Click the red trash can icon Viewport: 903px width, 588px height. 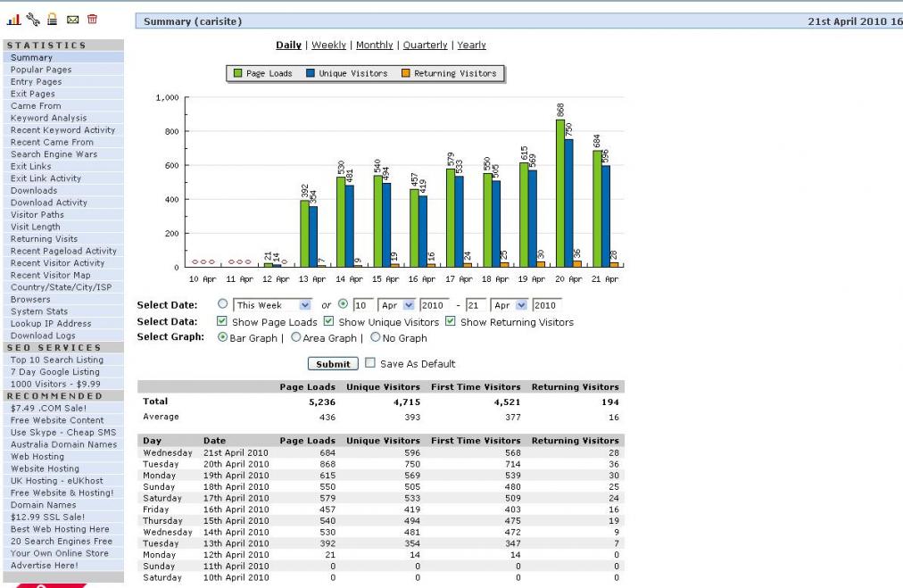point(92,20)
